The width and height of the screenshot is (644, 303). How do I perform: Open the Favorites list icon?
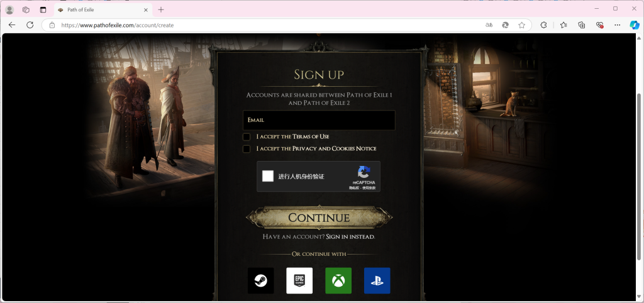pos(563,25)
